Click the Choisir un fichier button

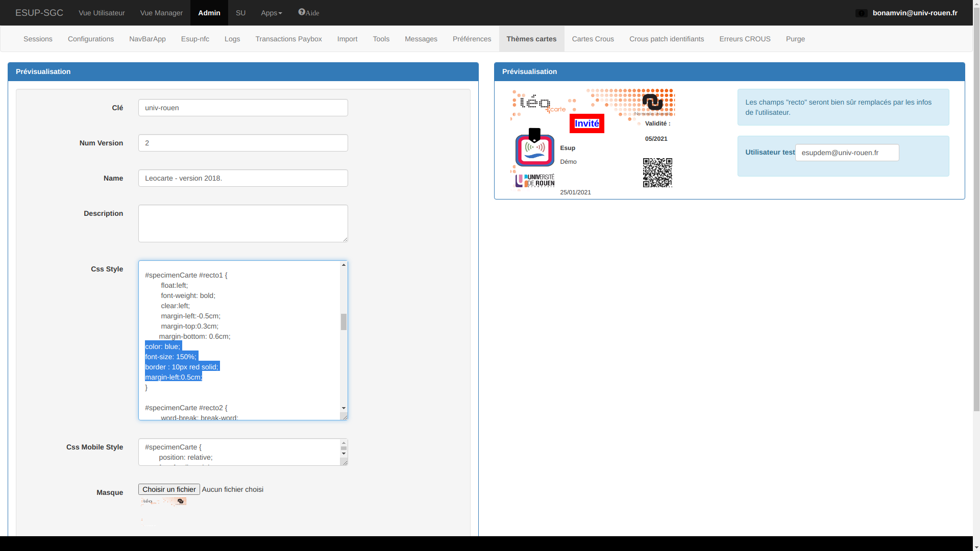169,489
